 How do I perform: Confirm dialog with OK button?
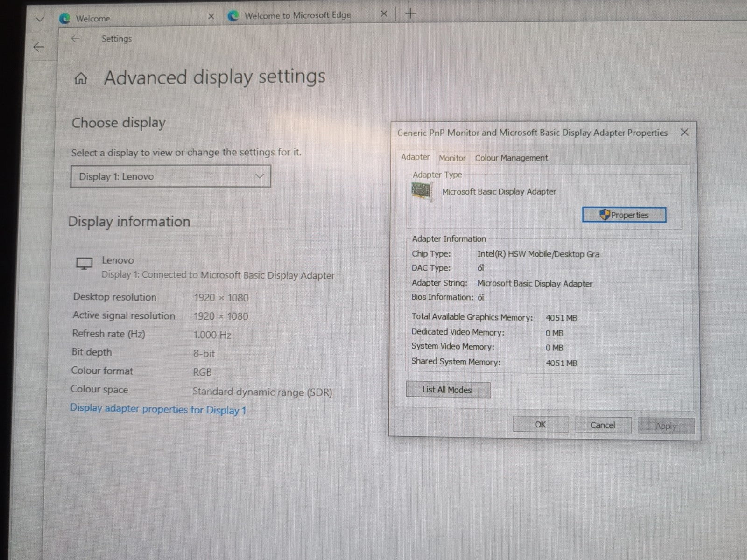click(x=541, y=425)
